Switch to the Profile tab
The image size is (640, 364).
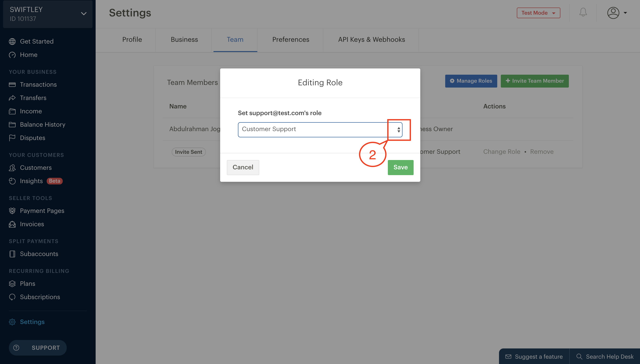pyautogui.click(x=132, y=40)
